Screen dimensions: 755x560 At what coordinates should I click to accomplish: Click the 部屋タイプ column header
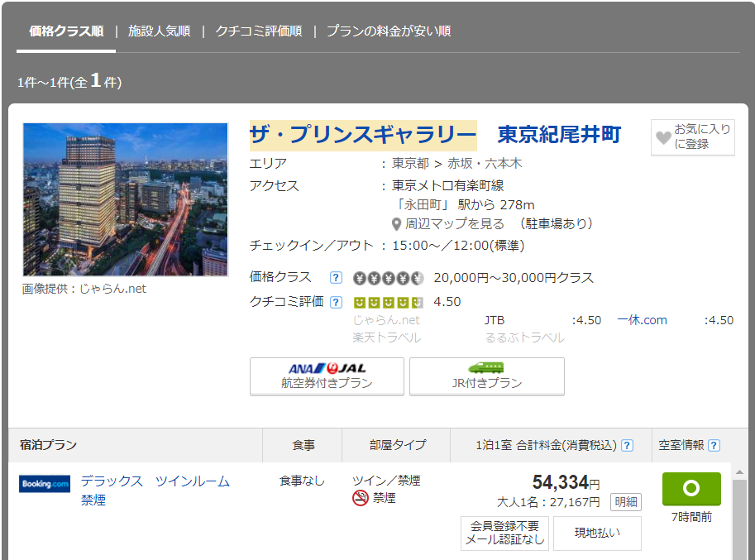pos(398,445)
